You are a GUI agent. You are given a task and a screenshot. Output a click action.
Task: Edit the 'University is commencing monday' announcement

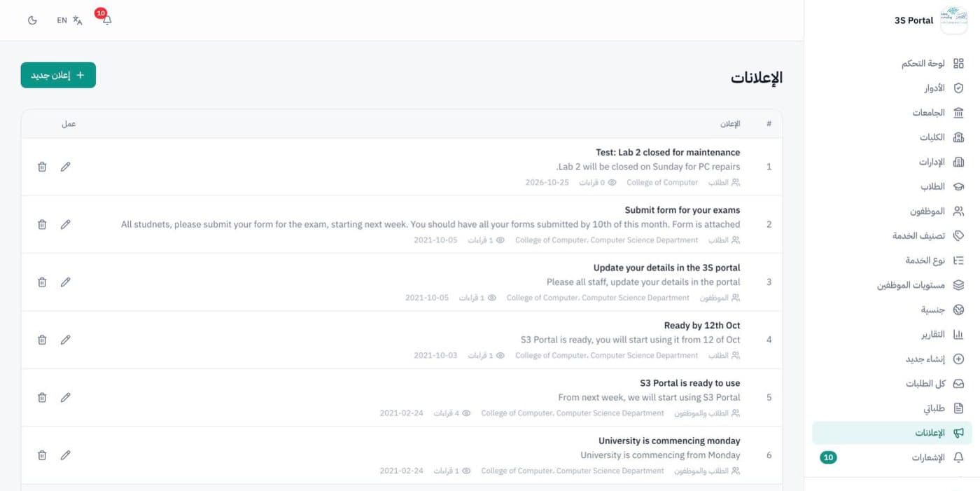(65, 455)
